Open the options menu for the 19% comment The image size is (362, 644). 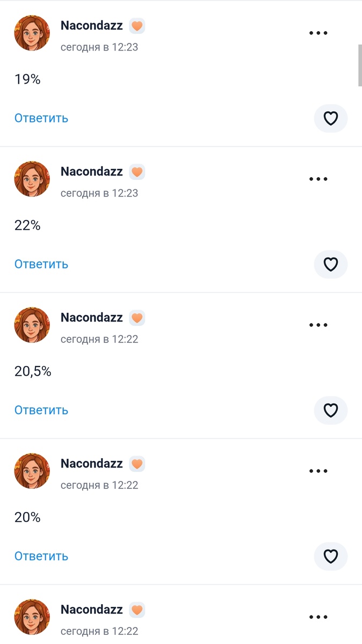(319, 32)
